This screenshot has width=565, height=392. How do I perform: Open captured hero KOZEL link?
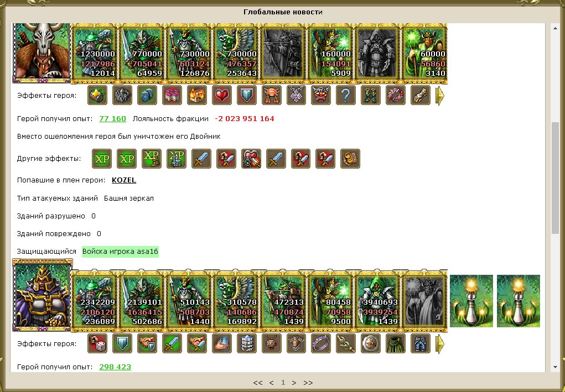click(124, 180)
